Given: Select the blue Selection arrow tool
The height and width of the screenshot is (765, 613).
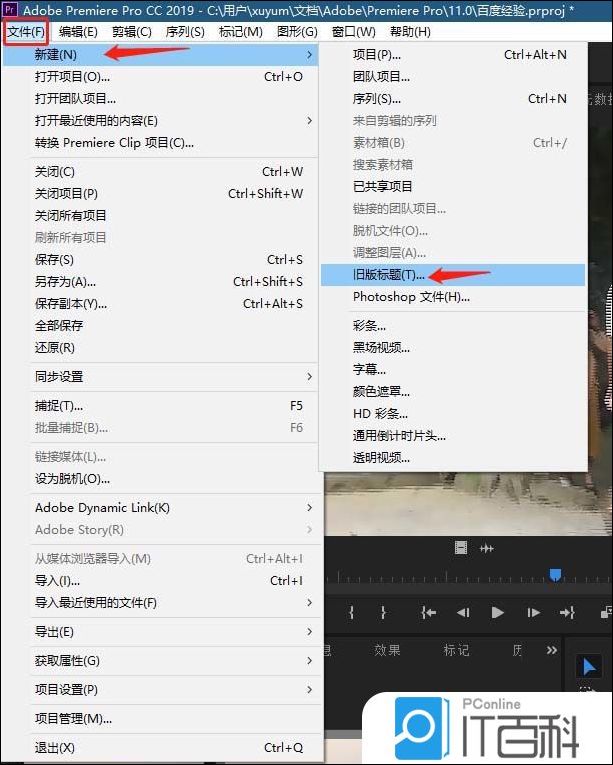Looking at the screenshot, I should (589, 666).
